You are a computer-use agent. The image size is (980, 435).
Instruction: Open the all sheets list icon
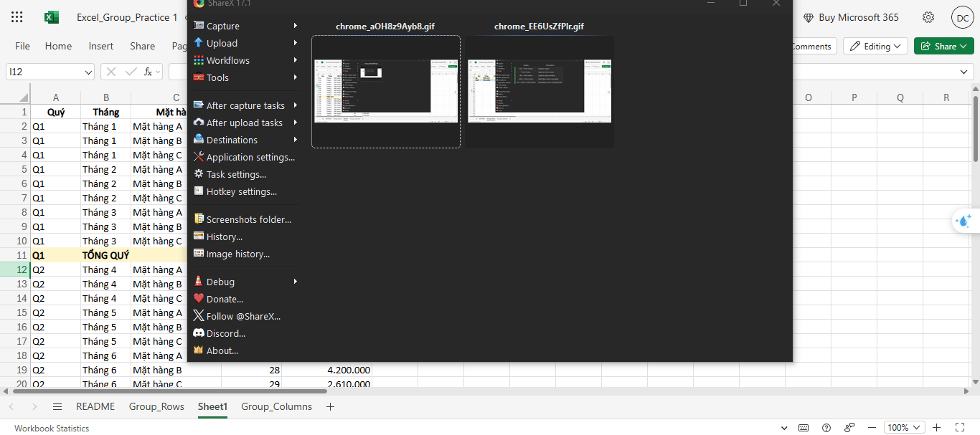click(x=57, y=406)
